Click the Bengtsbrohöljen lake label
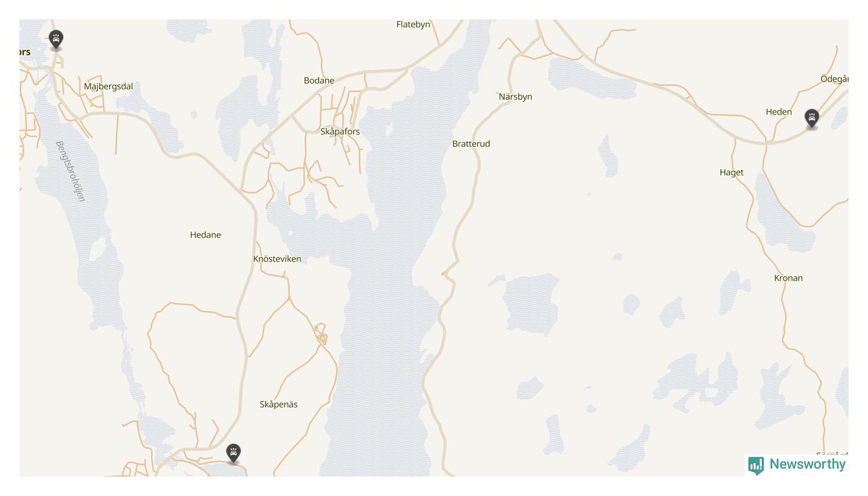This screenshot has height=496, width=868. pos(71,171)
